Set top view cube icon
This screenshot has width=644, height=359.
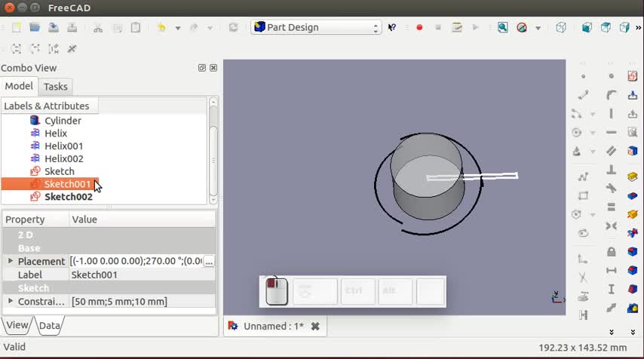[606, 27]
